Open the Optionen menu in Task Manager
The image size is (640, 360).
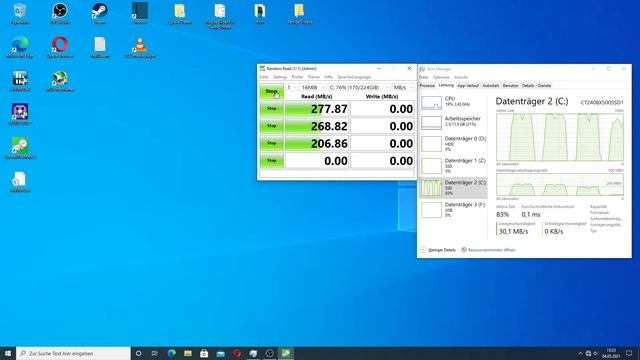click(x=441, y=77)
